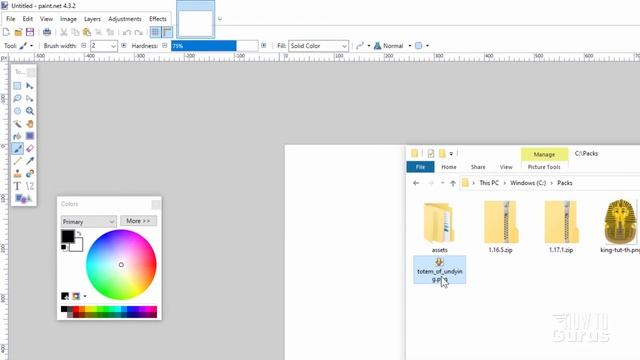Select the Shapes tool
The height and width of the screenshot is (360, 640).
[23, 199]
